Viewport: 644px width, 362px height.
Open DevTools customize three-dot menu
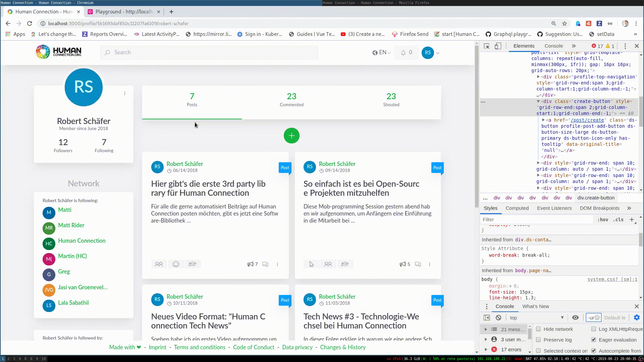(x=625, y=46)
